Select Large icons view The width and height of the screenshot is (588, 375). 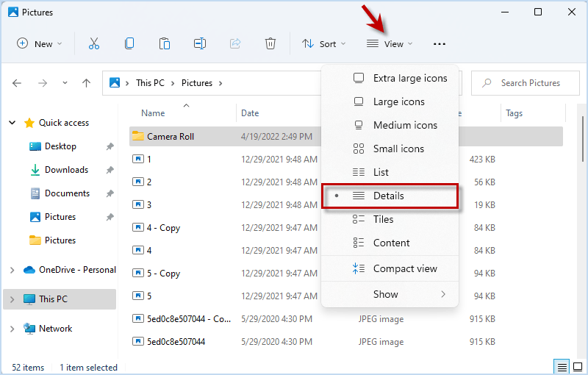(390, 101)
